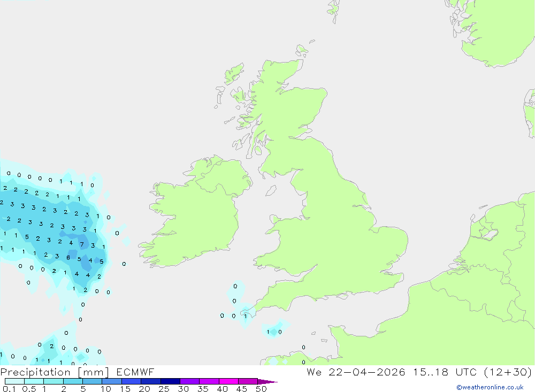Select the 5–10 mm legend color swatch
The height and width of the screenshot is (392, 535).
click(93, 381)
